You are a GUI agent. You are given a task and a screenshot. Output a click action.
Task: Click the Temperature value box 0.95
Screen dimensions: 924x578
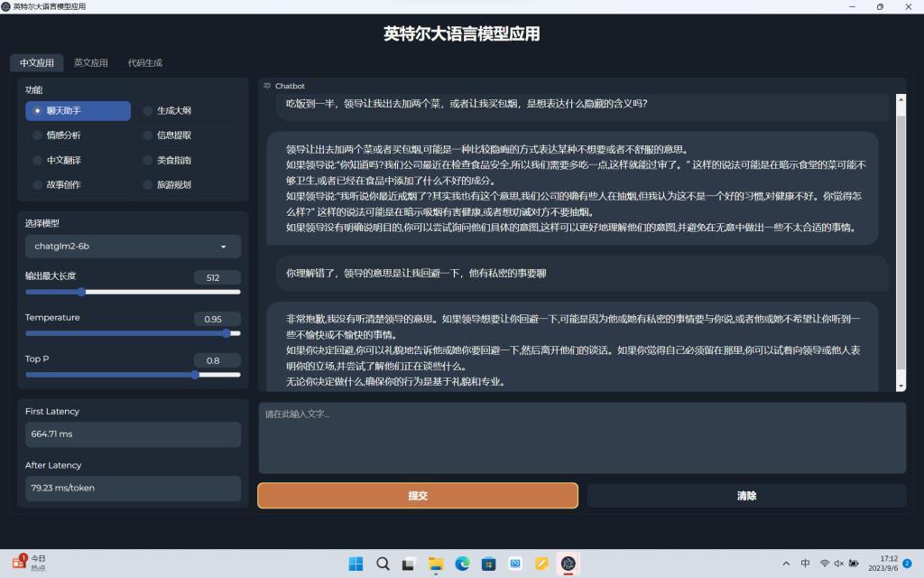click(x=217, y=319)
